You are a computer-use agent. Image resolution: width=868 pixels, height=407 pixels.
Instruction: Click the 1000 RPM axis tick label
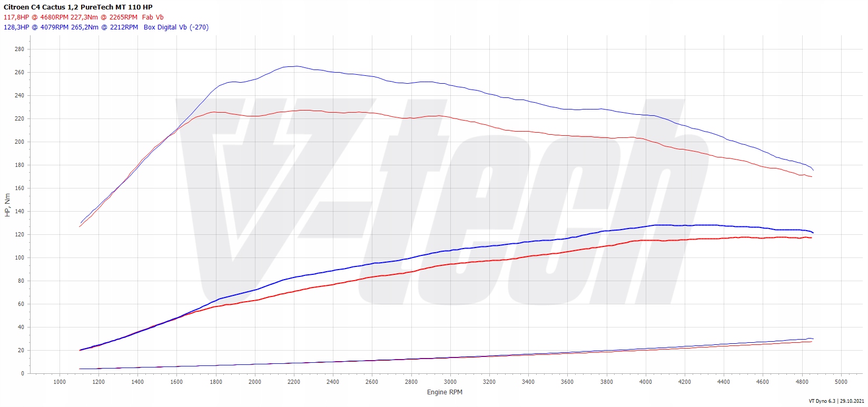click(60, 382)
